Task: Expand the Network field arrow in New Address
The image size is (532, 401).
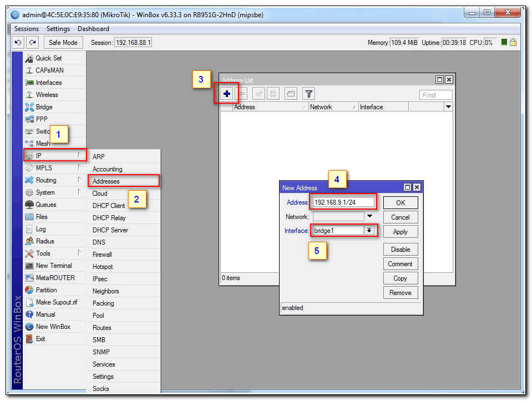Action: click(x=369, y=216)
